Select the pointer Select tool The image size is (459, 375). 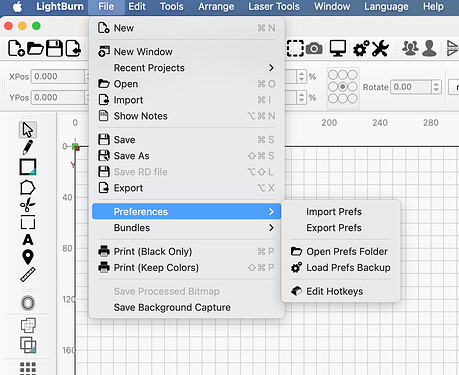point(28,130)
